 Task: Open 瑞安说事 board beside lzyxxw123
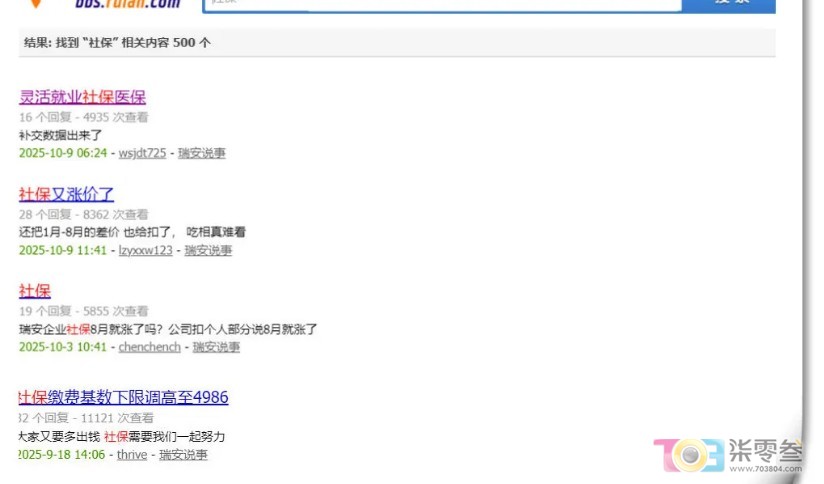pyautogui.click(x=208, y=250)
